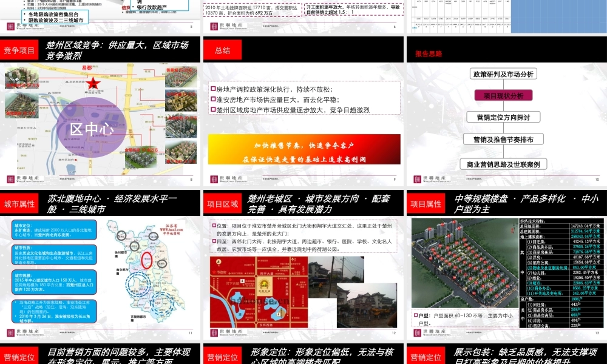The height and width of the screenshot is (364, 607).
Task: Select the 项目属性 slide thumbnail
Action: click(x=507, y=265)
